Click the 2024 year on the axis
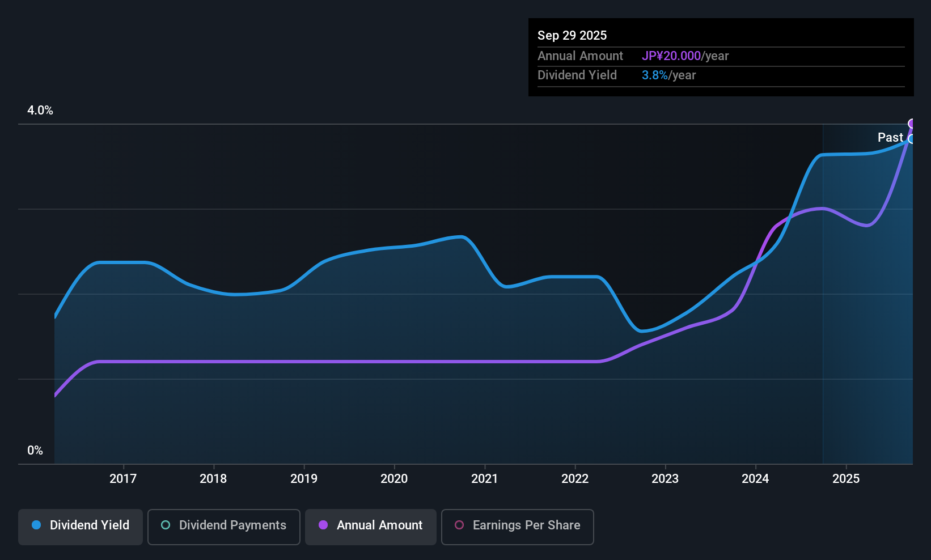 point(755,479)
